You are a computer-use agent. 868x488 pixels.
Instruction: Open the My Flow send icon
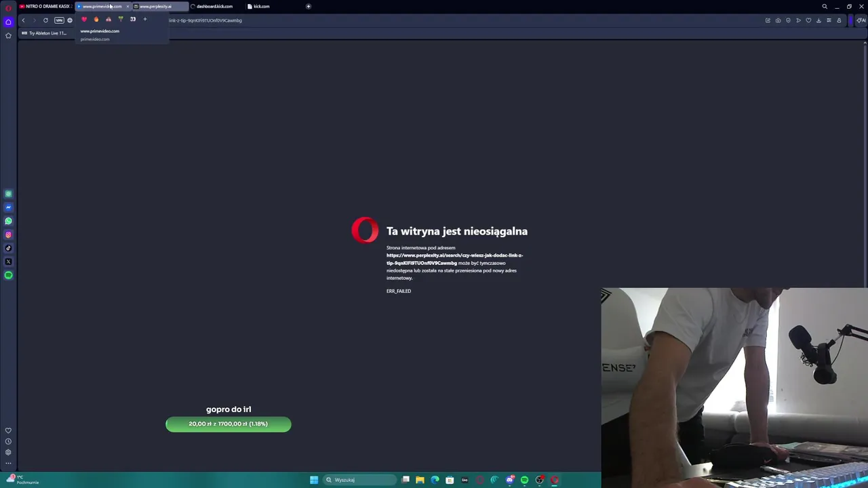pyautogui.click(x=798, y=20)
